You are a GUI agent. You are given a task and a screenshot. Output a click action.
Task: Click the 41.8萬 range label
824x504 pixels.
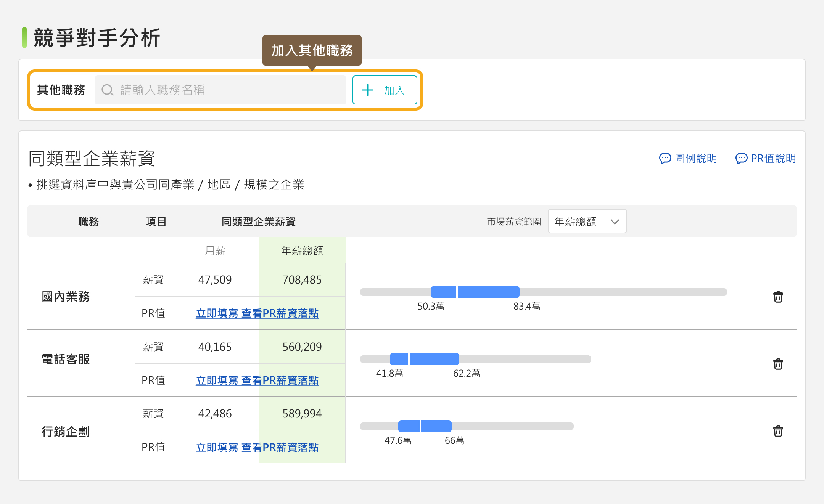point(389,373)
